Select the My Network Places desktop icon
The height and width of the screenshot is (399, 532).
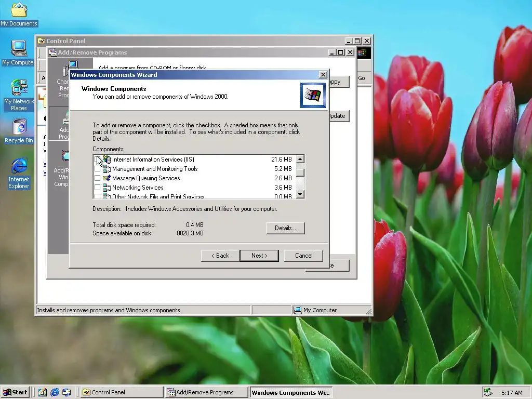[x=19, y=95]
